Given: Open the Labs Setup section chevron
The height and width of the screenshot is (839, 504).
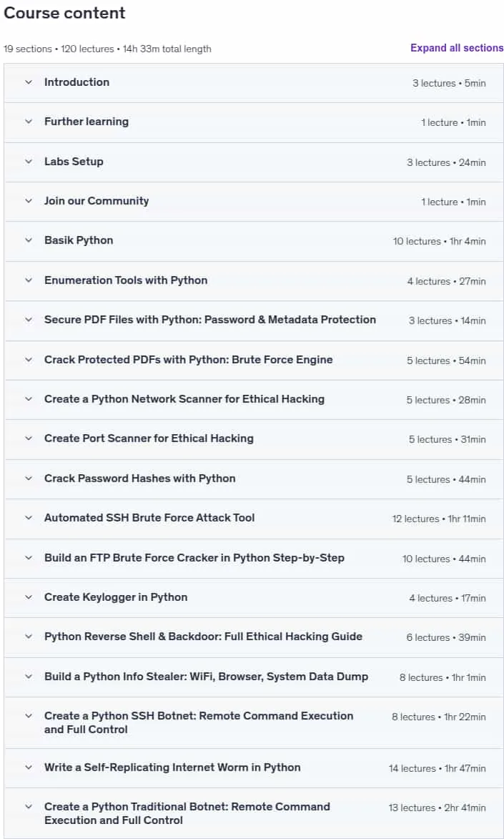Looking at the screenshot, I should (x=29, y=162).
